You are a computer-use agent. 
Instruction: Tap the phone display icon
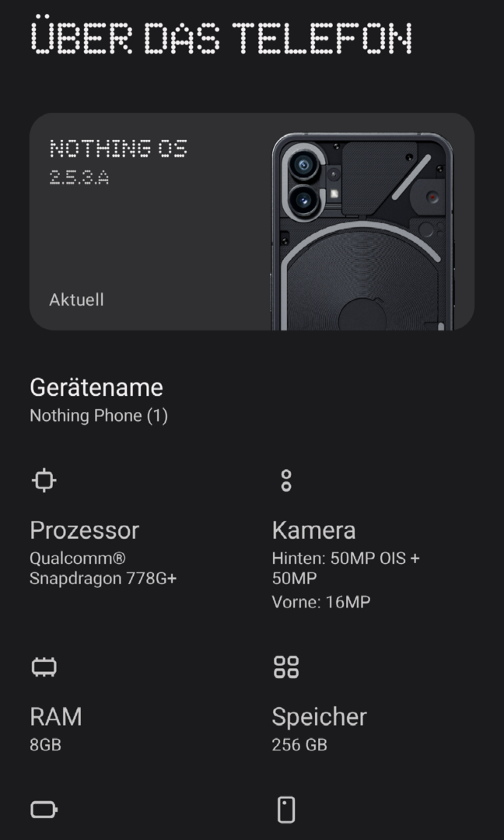click(x=285, y=810)
